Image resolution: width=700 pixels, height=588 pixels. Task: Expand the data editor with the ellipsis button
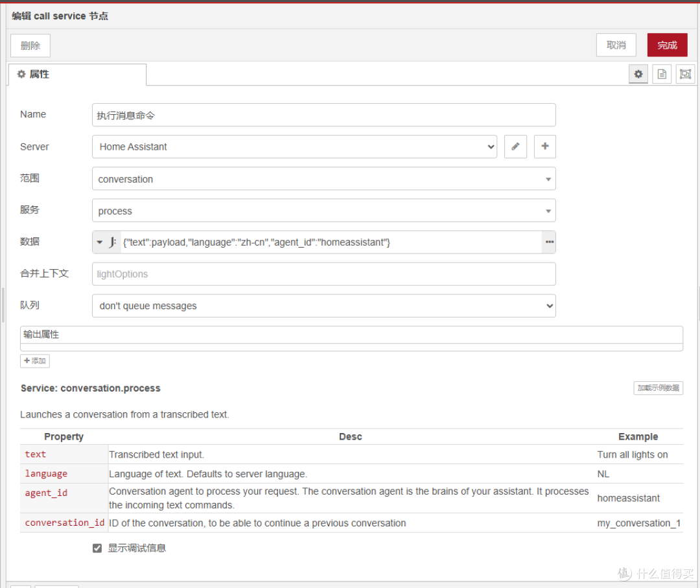[x=549, y=242]
